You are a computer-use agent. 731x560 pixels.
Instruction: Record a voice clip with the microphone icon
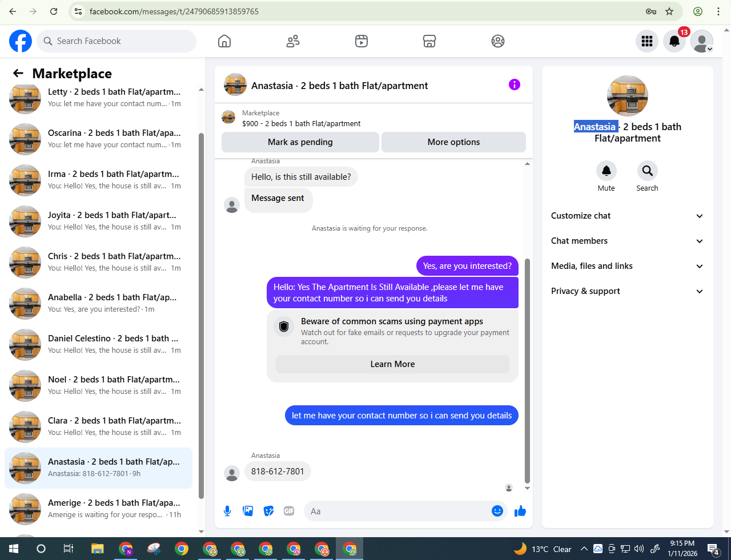click(x=227, y=511)
